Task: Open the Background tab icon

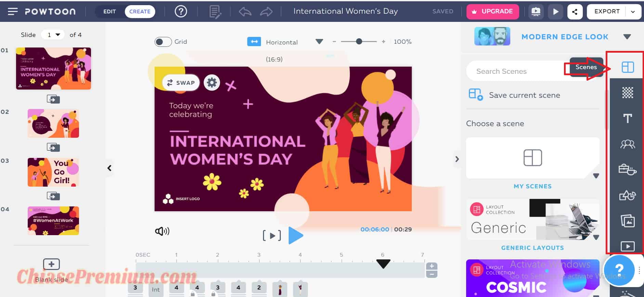Action: [x=628, y=93]
